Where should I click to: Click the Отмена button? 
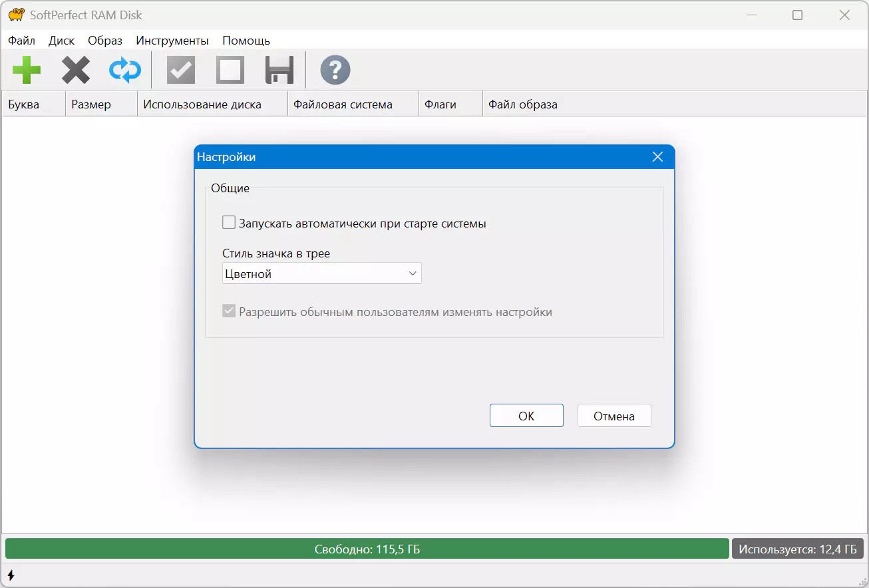coord(614,416)
